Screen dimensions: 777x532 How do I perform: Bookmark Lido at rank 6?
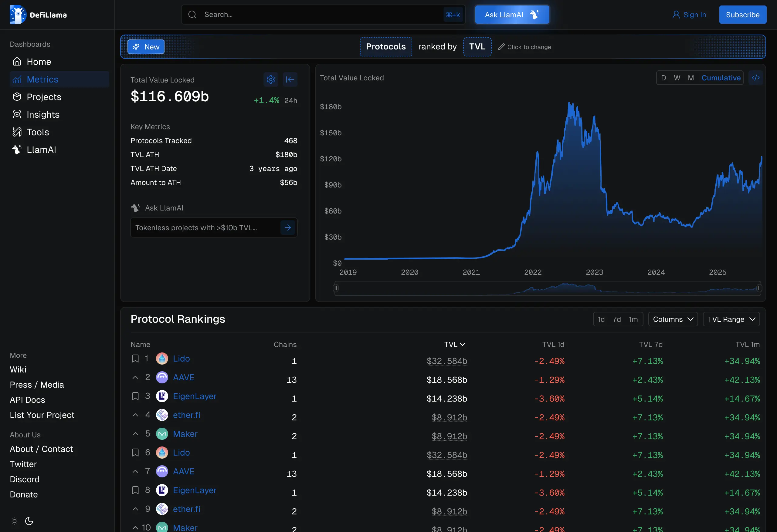(x=135, y=453)
